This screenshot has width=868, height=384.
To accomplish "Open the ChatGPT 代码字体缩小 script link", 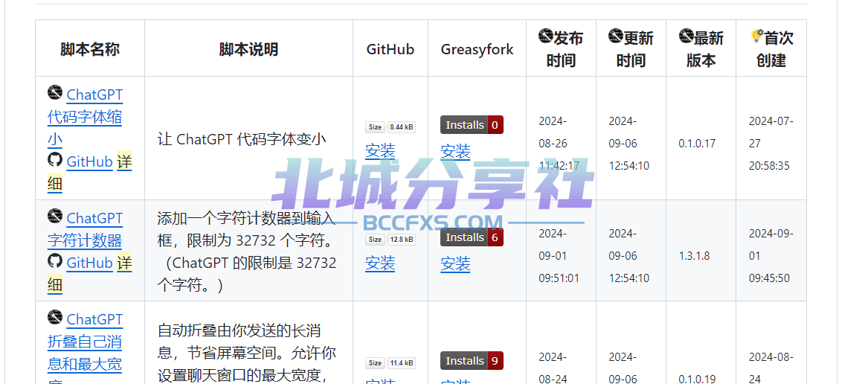I will (x=86, y=117).
